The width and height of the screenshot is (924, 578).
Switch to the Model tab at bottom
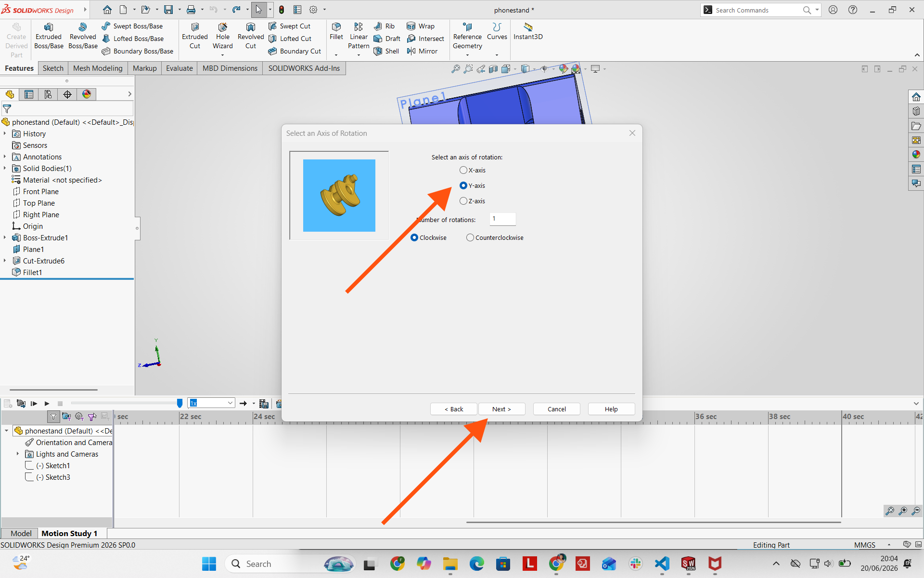pyautogui.click(x=21, y=533)
